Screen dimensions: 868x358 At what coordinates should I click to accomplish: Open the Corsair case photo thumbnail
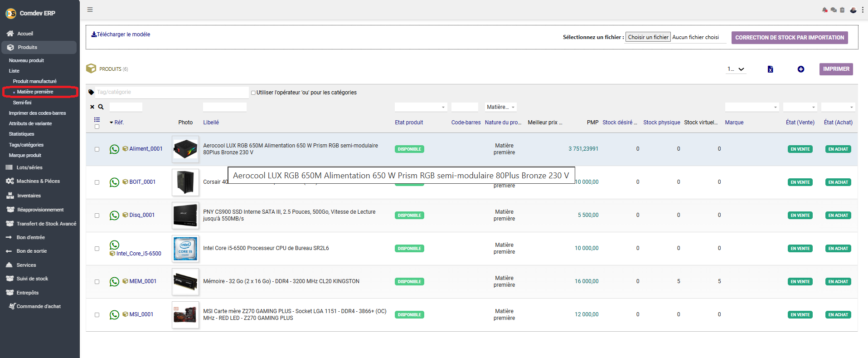point(185,182)
